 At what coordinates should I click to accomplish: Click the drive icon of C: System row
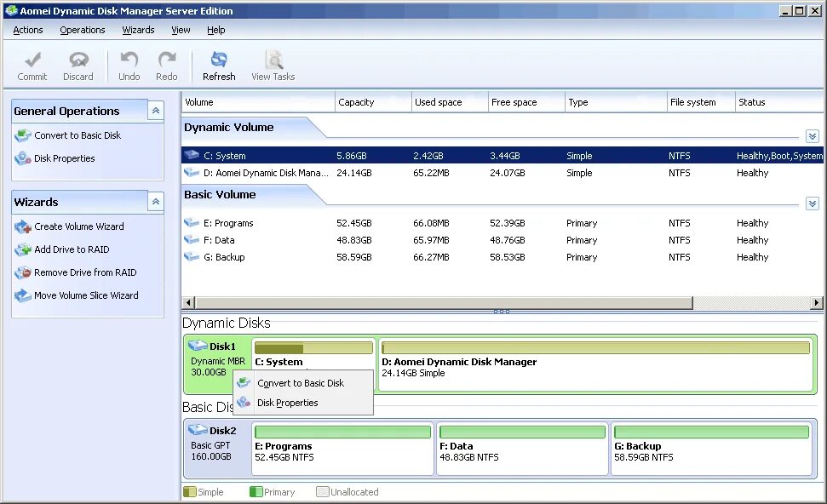pyautogui.click(x=191, y=155)
